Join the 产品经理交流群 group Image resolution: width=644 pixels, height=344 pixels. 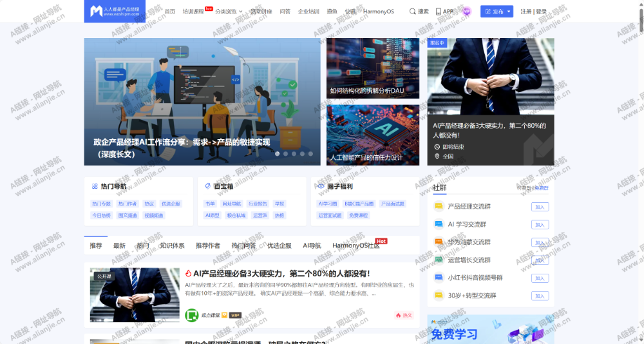click(540, 207)
